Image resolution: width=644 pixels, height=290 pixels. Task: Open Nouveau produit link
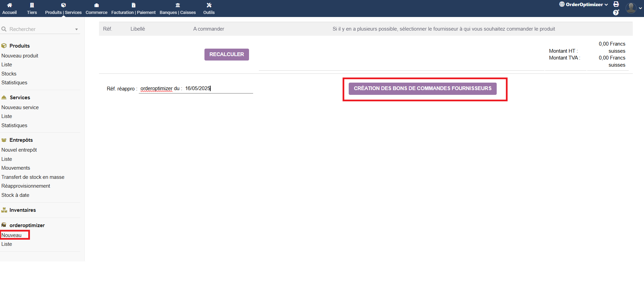pos(20,56)
